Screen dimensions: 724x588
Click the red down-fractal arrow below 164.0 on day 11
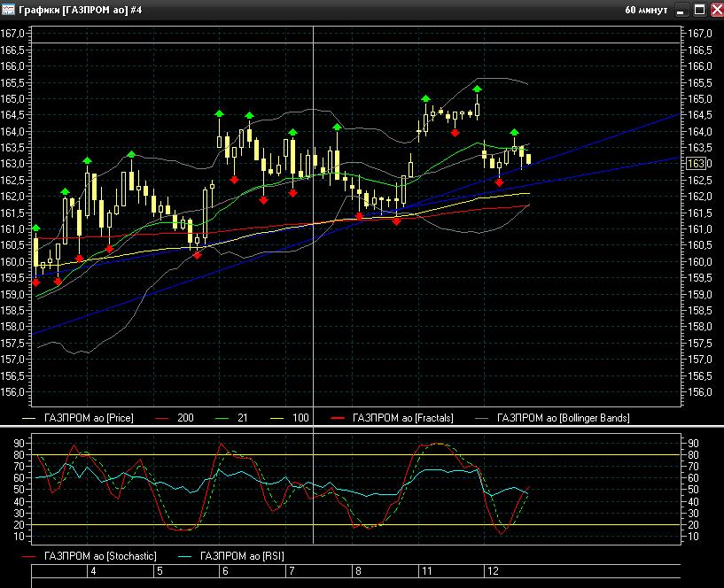pos(455,133)
